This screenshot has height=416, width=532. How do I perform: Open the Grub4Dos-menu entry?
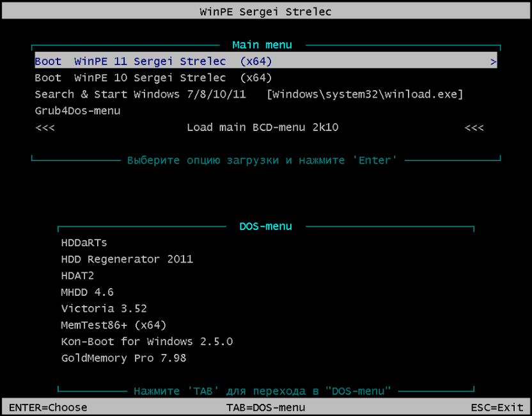(x=77, y=111)
